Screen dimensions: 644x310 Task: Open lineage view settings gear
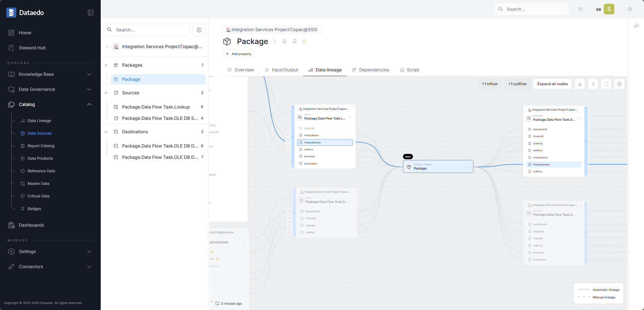click(619, 84)
